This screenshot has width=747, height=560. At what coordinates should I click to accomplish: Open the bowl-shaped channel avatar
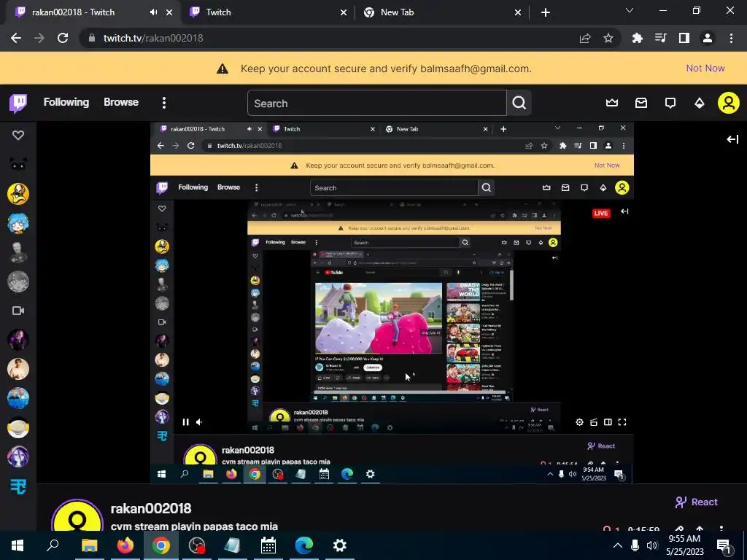[18, 427]
